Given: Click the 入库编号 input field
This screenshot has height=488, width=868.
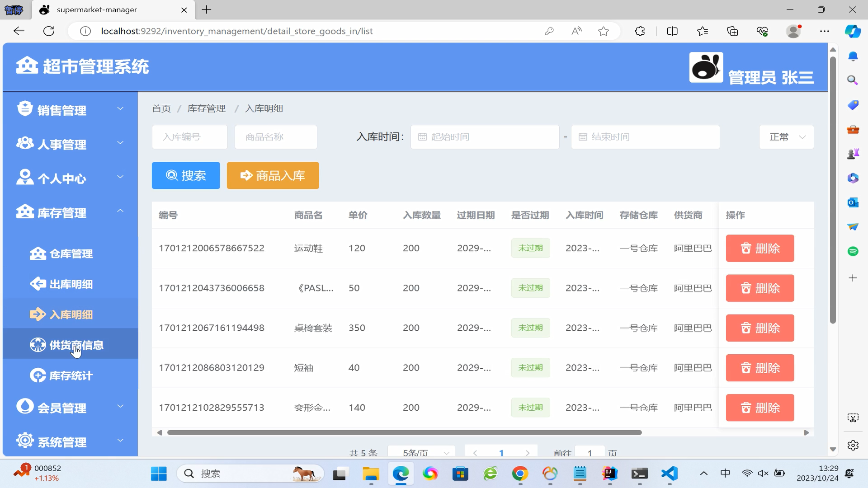Looking at the screenshot, I should pos(189,137).
